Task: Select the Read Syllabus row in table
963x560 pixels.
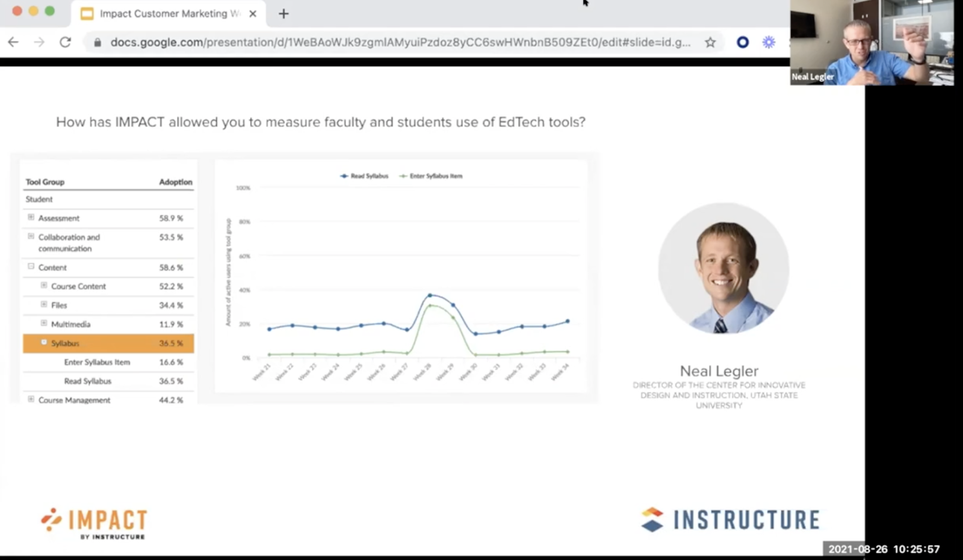Action: coord(108,381)
